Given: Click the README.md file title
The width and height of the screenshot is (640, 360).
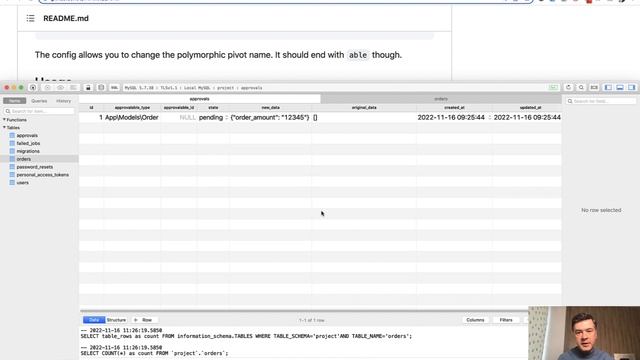Looking at the screenshot, I should pyautogui.click(x=66, y=18).
